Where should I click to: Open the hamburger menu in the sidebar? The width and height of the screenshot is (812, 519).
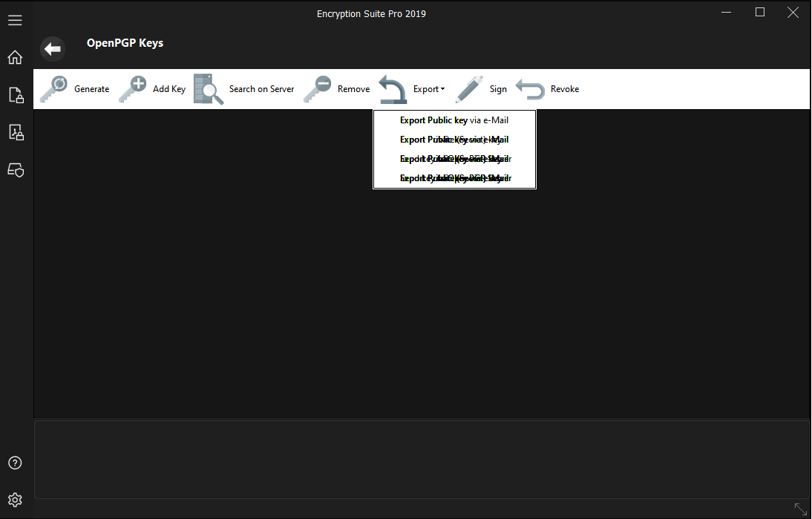pyautogui.click(x=15, y=20)
